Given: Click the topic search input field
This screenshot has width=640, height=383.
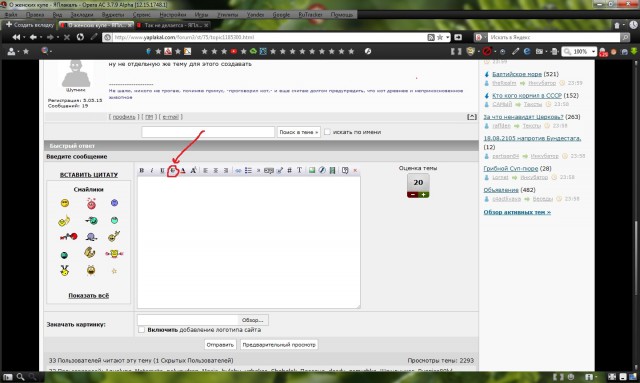Looking at the screenshot, I should point(208,132).
